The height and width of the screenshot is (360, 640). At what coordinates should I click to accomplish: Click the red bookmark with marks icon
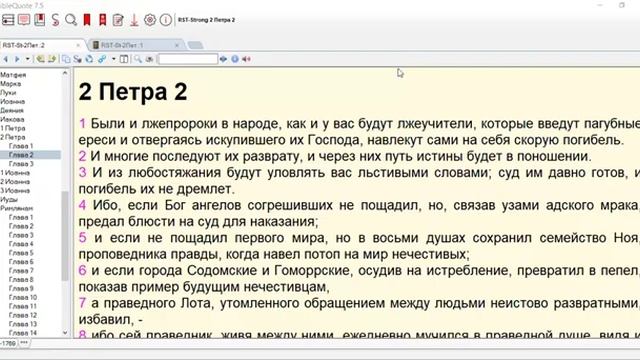click(x=102, y=20)
